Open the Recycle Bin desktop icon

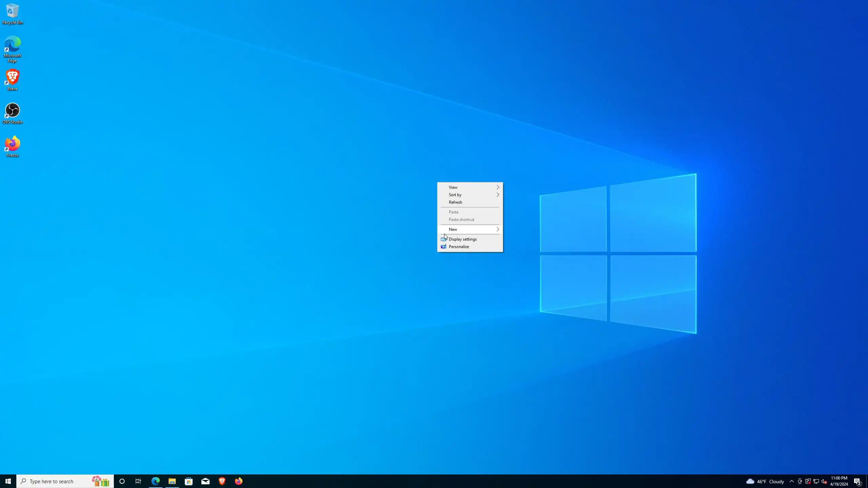pos(12,14)
